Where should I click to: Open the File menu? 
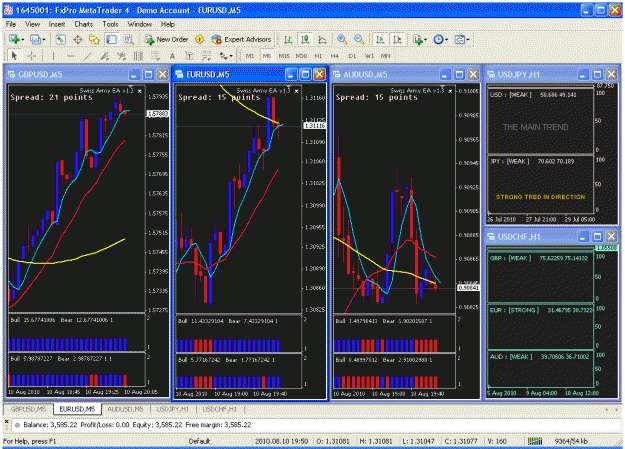[x=11, y=24]
